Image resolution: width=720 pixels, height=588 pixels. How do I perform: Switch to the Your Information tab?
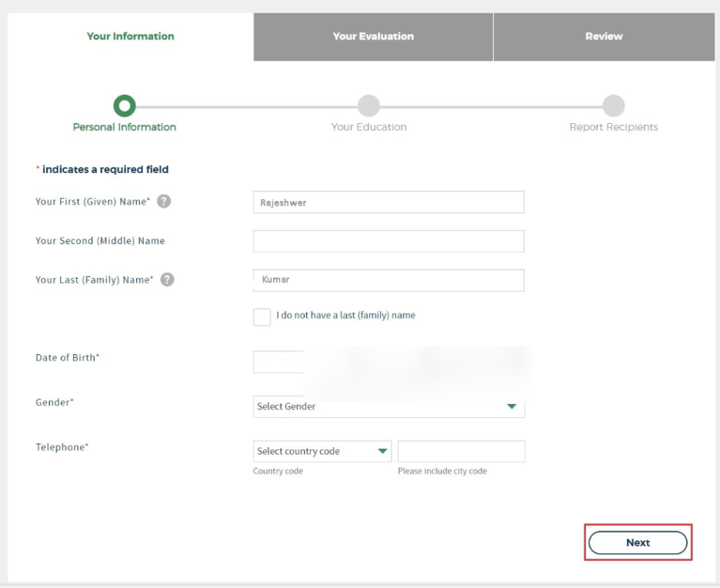tap(131, 36)
